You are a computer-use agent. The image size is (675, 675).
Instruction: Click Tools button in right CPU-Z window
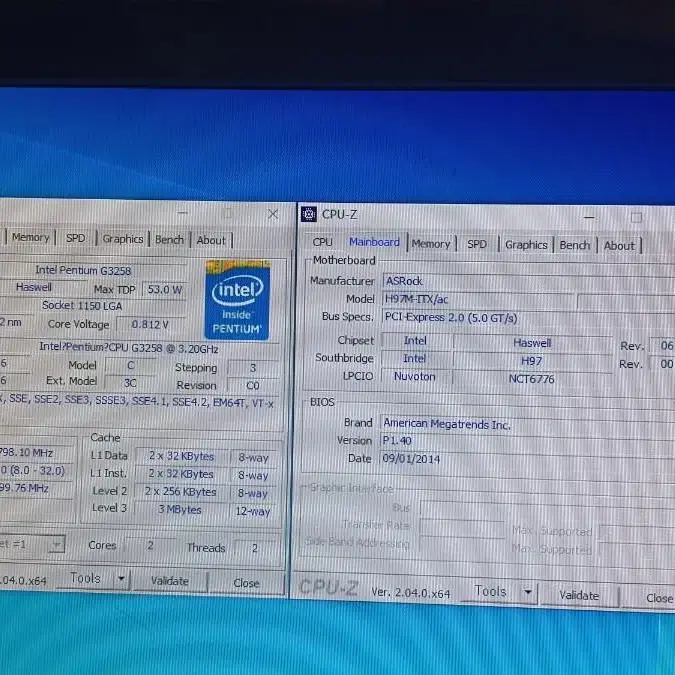click(x=490, y=591)
